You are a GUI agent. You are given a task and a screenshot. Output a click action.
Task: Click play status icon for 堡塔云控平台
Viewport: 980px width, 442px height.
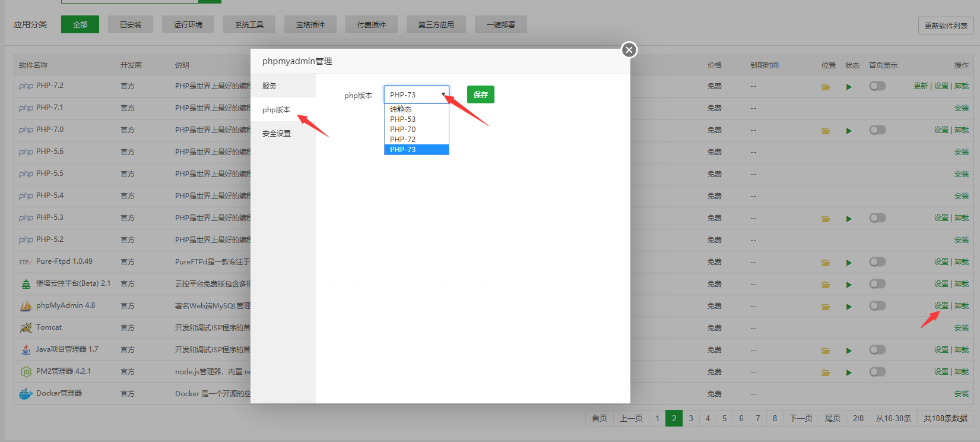(x=849, y=285)
